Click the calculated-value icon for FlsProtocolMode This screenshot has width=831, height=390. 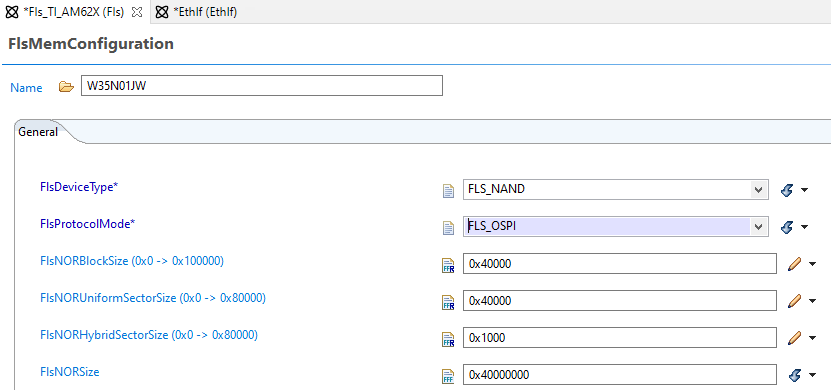coord(788,227)
